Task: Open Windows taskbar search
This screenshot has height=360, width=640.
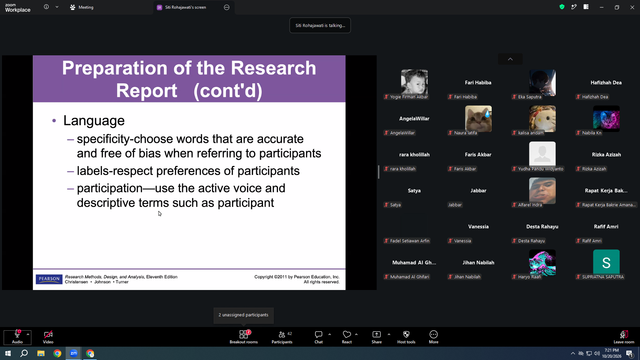Action: point(24,353)
